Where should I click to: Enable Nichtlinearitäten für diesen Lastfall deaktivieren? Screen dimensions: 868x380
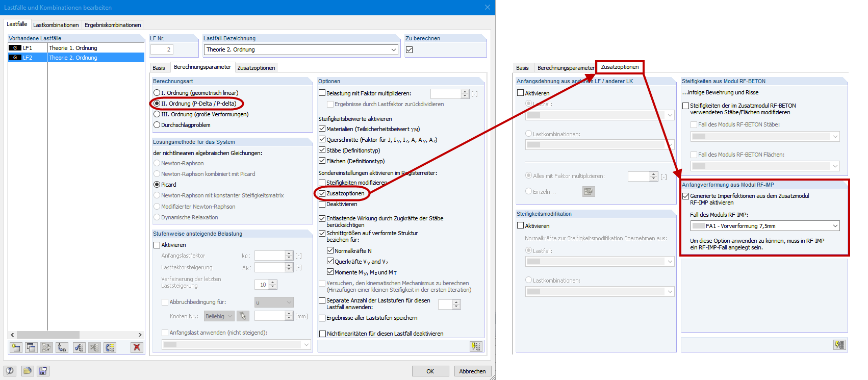[322, 334]
